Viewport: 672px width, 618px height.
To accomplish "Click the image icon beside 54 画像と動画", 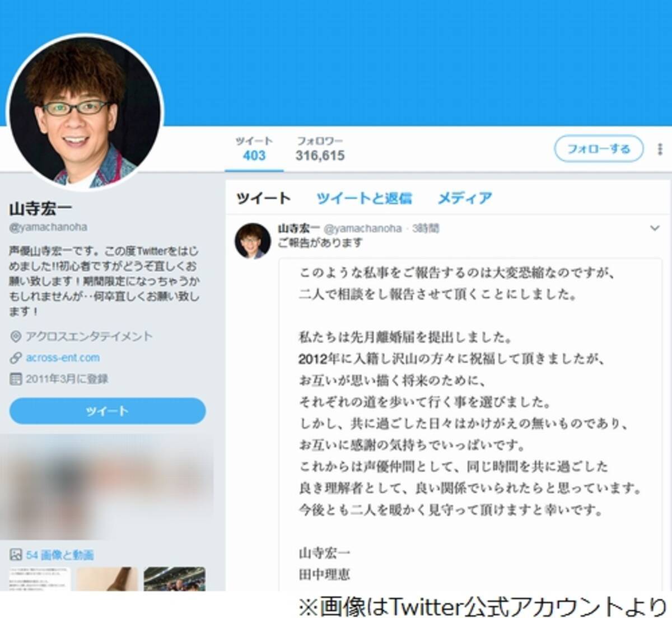I will [16, 555].
